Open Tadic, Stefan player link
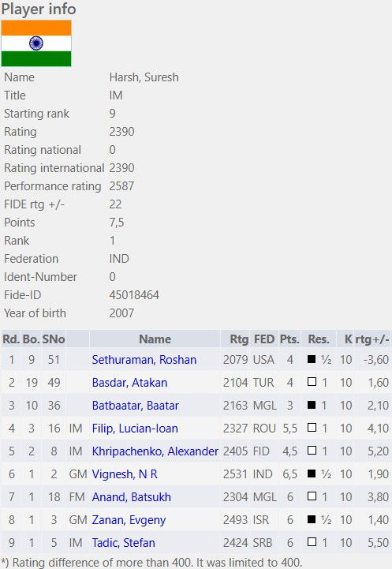Viewport: 392px width, 569px height. tap(123, 542)
